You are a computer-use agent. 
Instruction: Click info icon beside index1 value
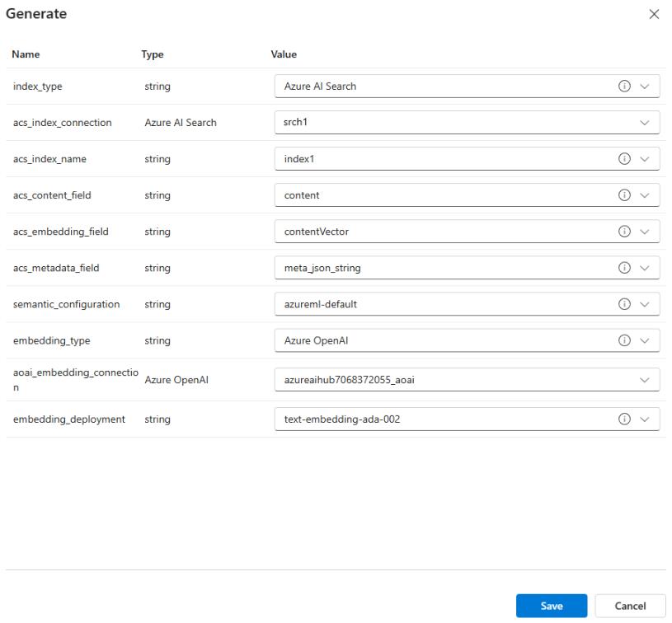pos(624,159)
